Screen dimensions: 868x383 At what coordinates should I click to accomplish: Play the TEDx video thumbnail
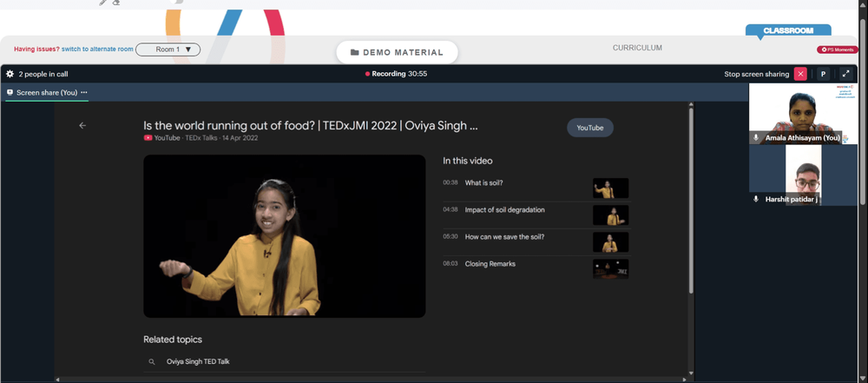click(285, 236)
